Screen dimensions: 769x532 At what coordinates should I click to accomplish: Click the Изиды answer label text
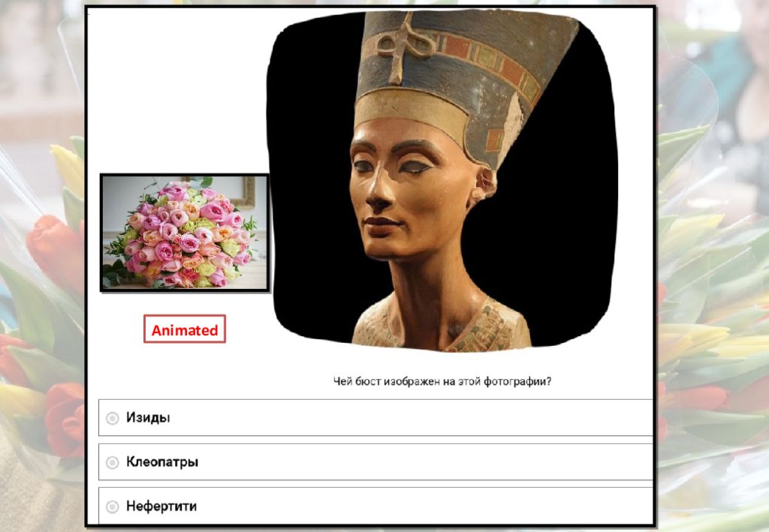tap(148, 417)
